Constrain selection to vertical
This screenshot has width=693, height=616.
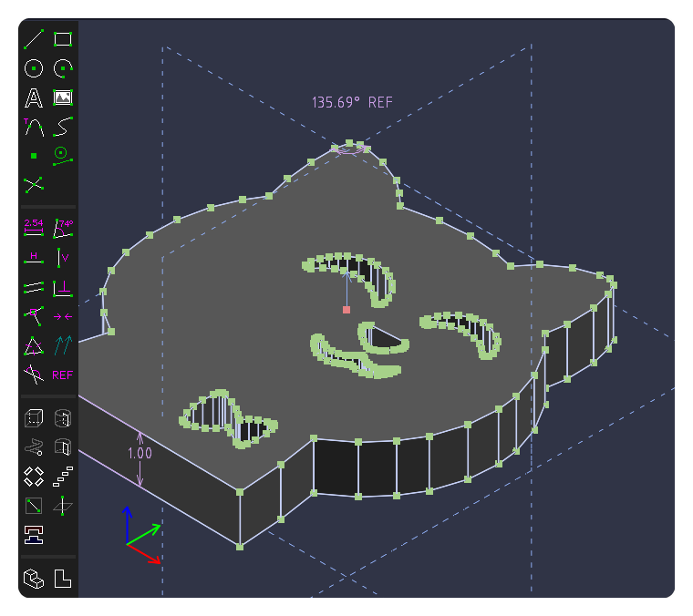[62, 258]
